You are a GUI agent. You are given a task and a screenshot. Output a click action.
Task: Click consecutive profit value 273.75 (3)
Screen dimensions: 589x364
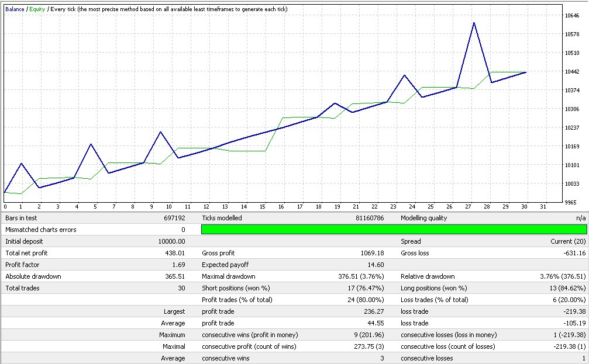coord(369,346)
